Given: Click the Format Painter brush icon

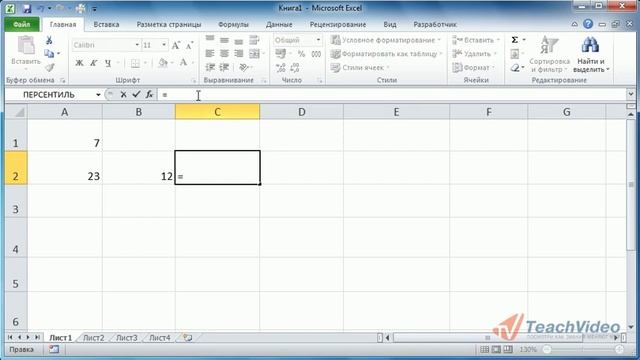Looking at the screenshot, I should (50, 67).
